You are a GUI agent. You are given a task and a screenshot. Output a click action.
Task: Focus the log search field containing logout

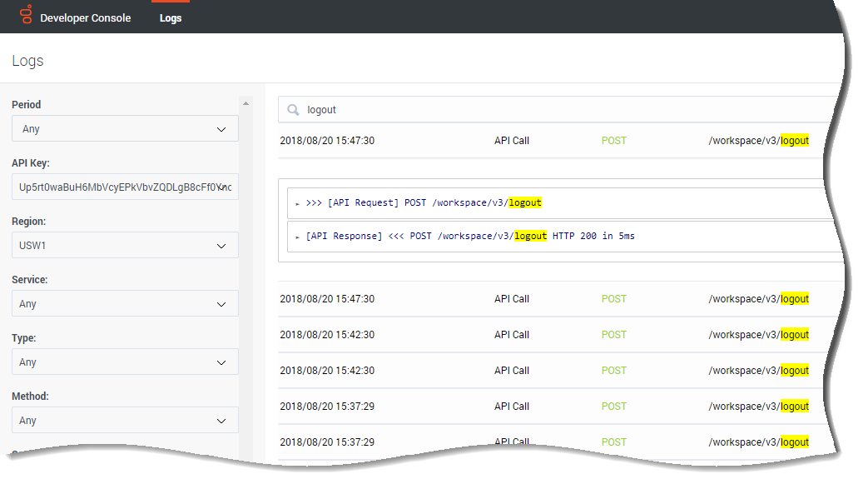point(559,110)
